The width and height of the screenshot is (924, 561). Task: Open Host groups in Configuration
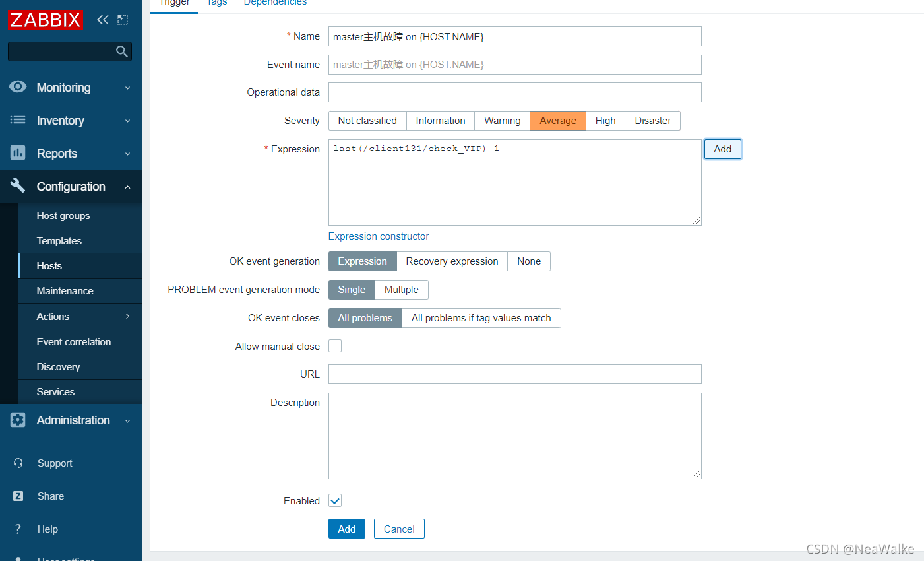tap(80, 216)
